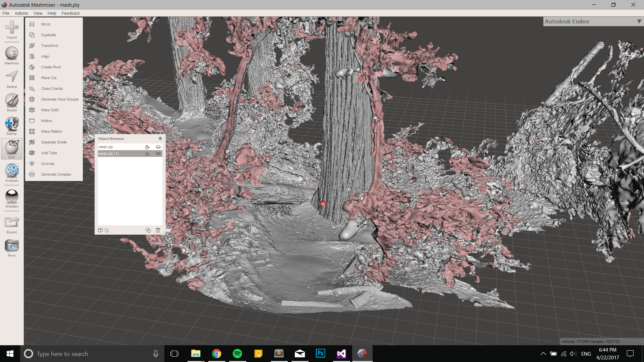
Task: Open Visual Studio from the taskbar
Action: [341, 354]
